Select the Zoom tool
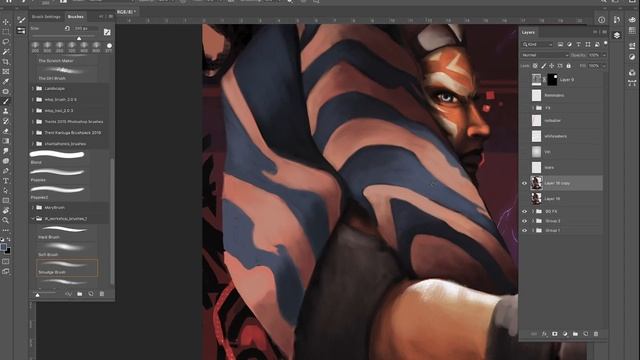The height and width of the screenshot is (360, 640). (6, 220)
